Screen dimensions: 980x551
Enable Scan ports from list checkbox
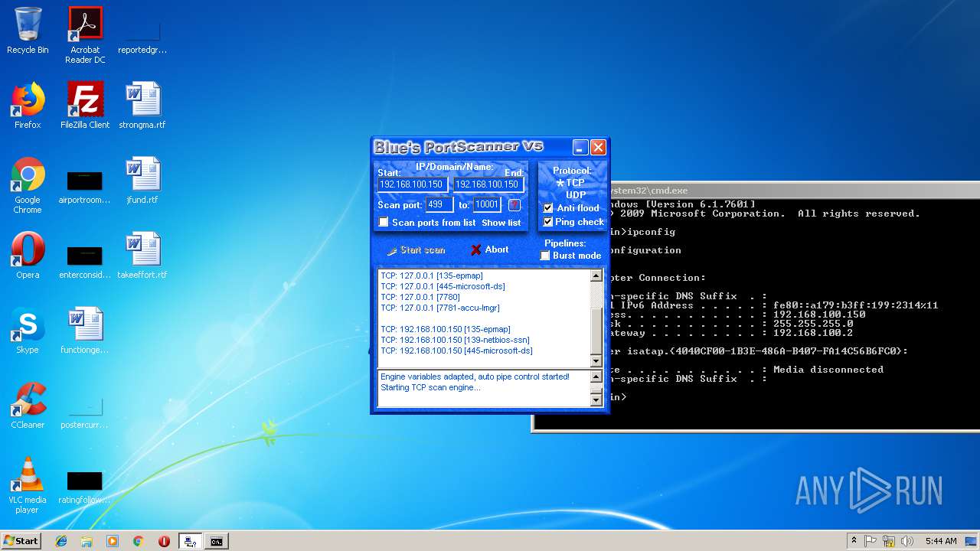(384, 222)
